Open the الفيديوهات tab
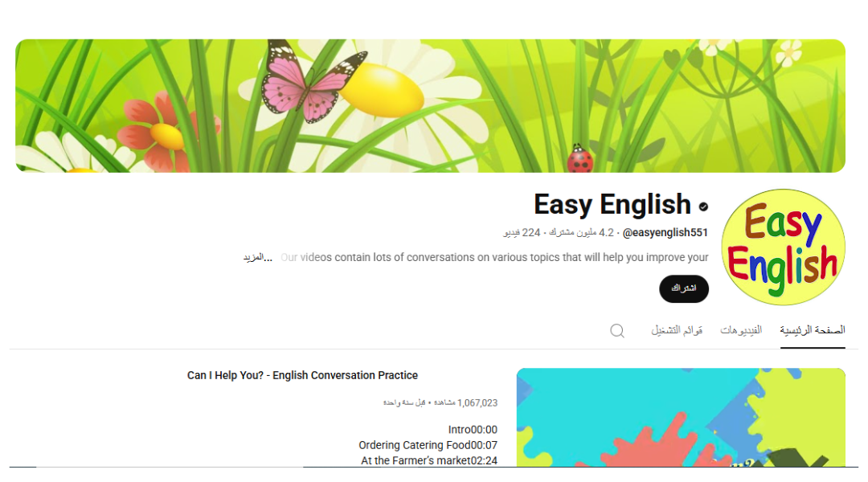Screen dimensions: 868x482 coord(741,330)
